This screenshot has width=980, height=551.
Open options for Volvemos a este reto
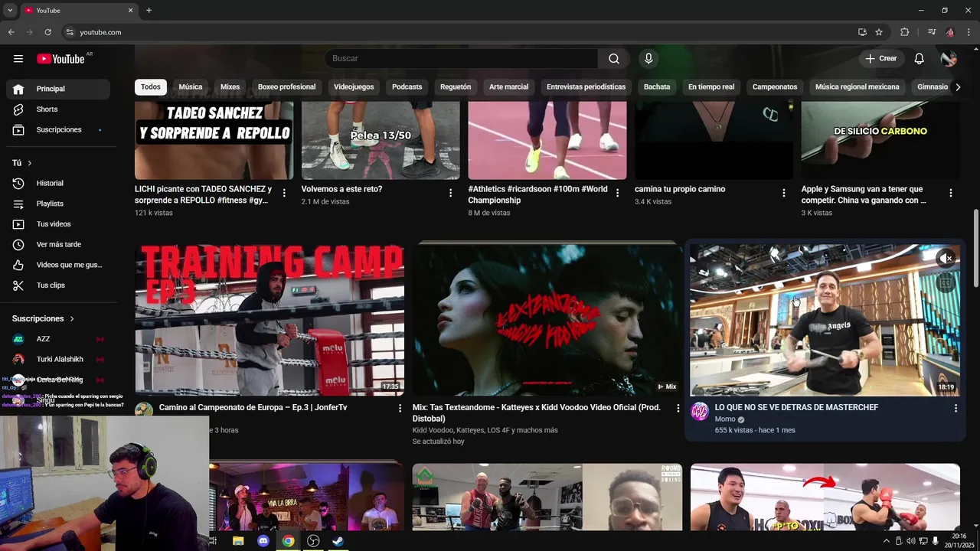(450, 193)
